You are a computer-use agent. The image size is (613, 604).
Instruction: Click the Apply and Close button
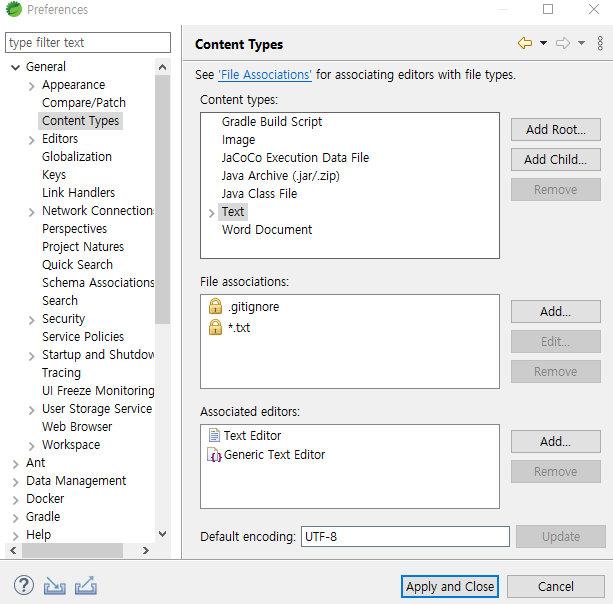(450, 586)
